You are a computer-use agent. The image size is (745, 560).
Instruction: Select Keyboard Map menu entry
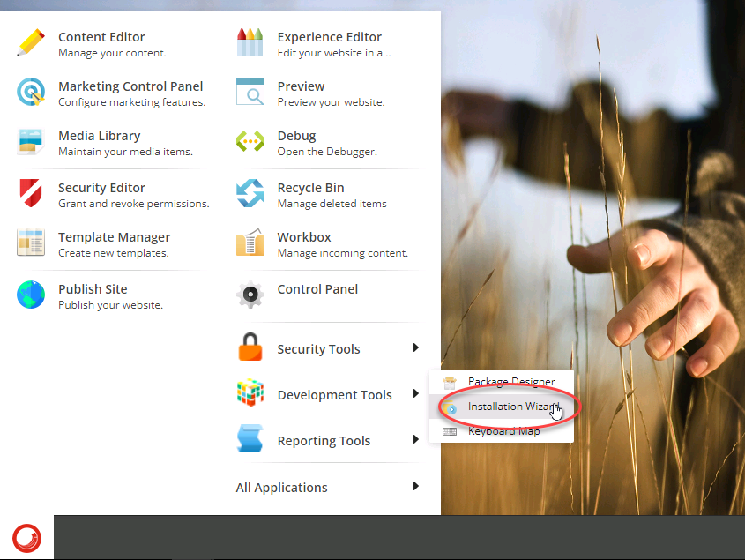point(502,431)
